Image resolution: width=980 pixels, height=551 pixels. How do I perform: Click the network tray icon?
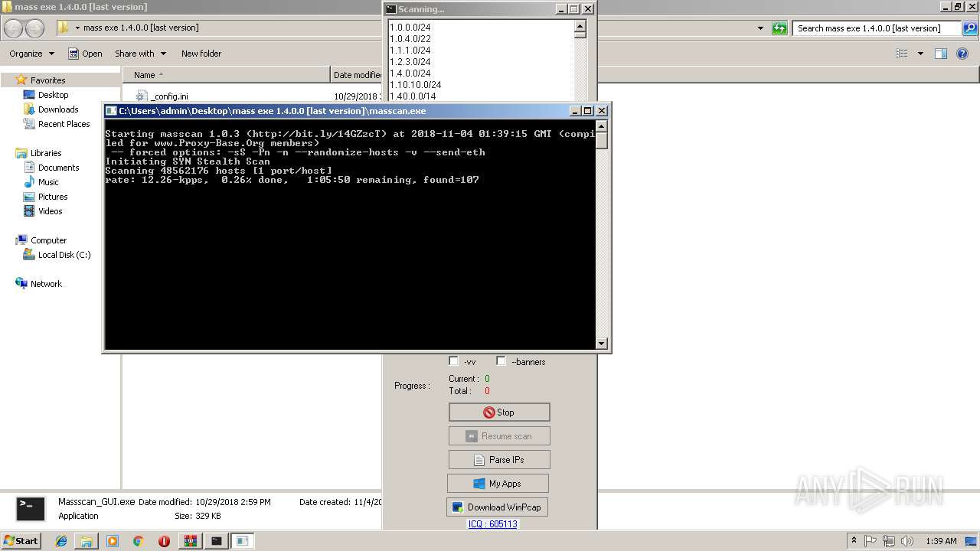(x=889, y=541)
